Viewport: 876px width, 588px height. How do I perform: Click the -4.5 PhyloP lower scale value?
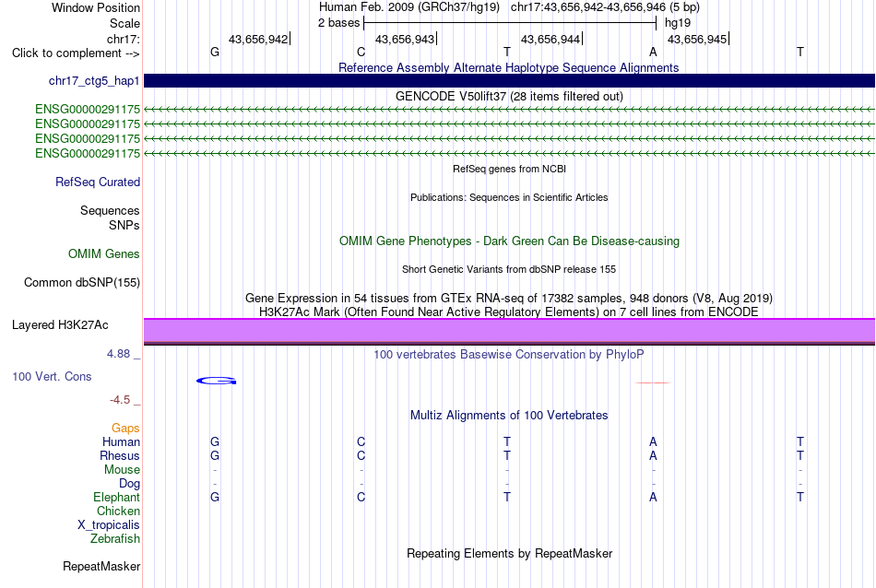[120, 400]
